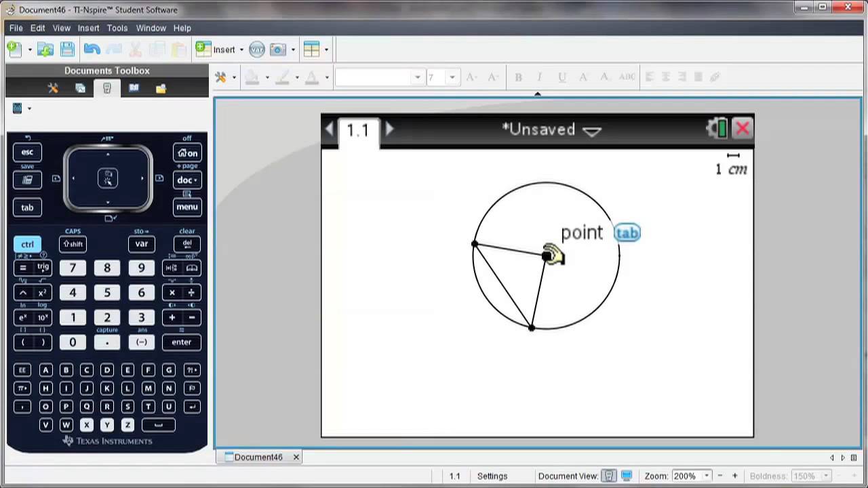Screen dimensions: 868x488
Task: Switch to handheld document view
Action: click(609, 476)
